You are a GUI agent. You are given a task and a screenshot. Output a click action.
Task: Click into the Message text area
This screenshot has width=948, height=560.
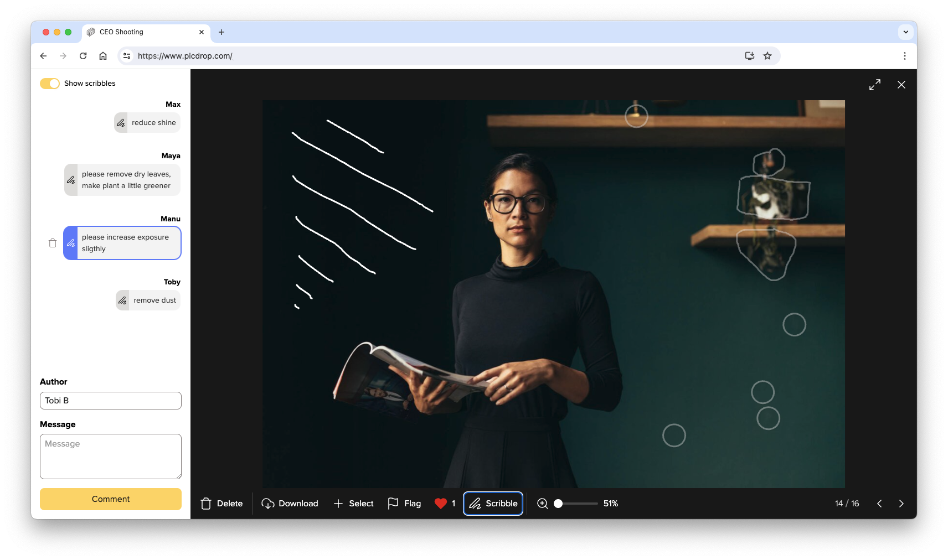[111, 457]
